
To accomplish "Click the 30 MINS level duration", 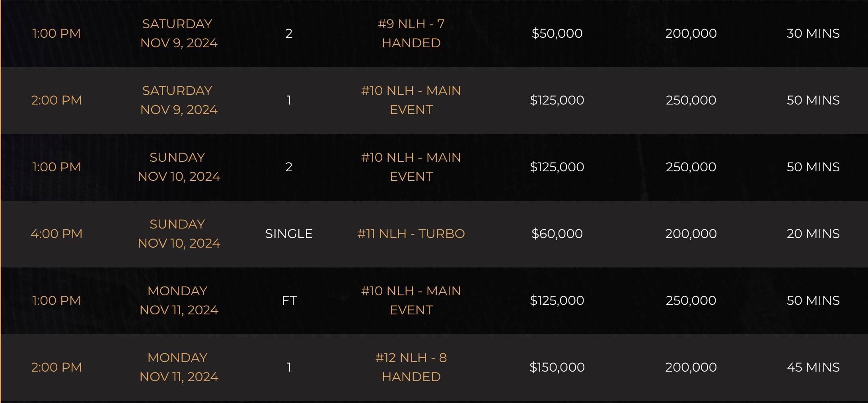I will pos(813,33).
